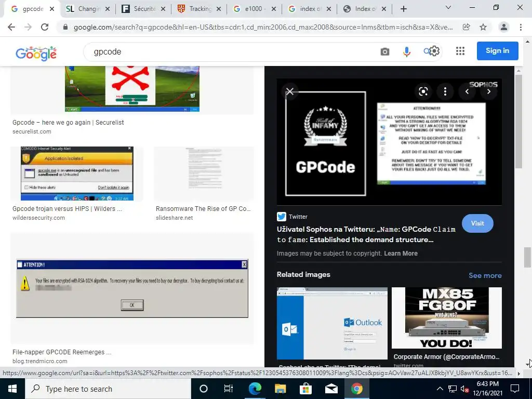Open File Explorer from the taskbar
The image size is (532, 399).
pos(280,389)
